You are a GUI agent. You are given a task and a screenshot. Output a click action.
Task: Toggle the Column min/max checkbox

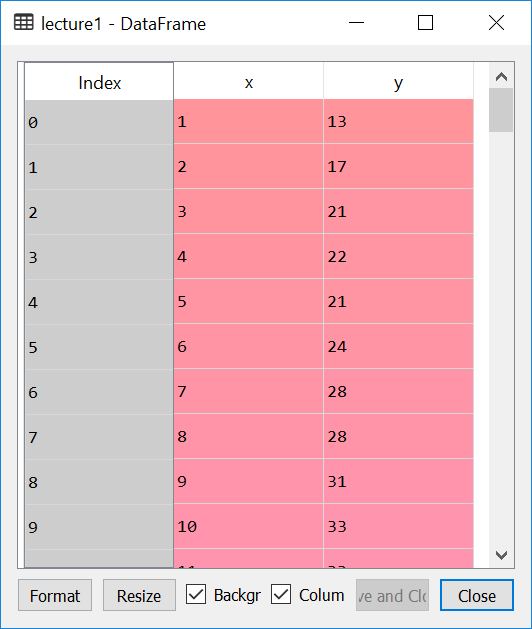click(x=281, y=595)
